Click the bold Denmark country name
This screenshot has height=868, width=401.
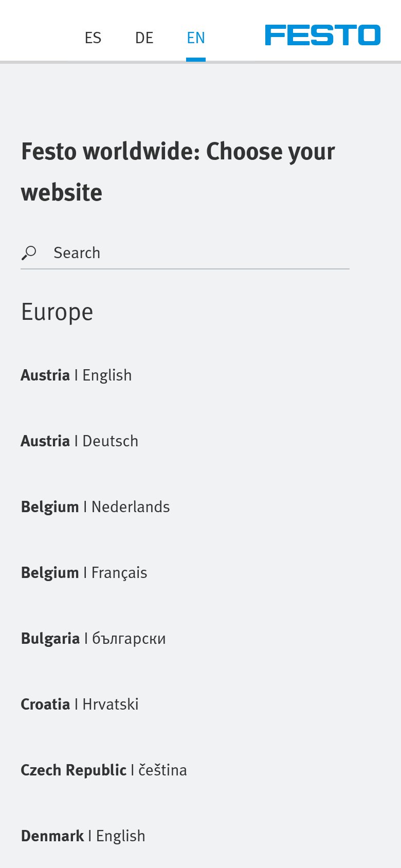pos(52,836)
